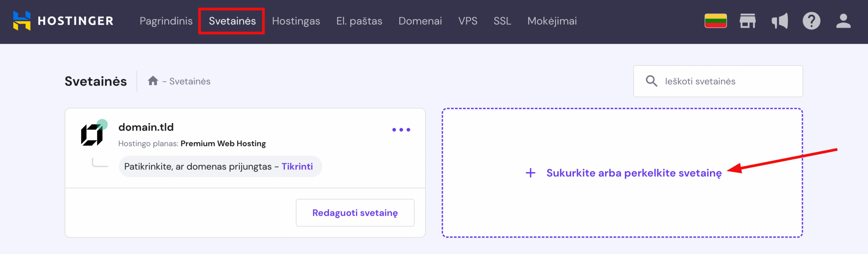868x254 pixels.
Task: Open the user profile icon
Action: tap(843, 21)
